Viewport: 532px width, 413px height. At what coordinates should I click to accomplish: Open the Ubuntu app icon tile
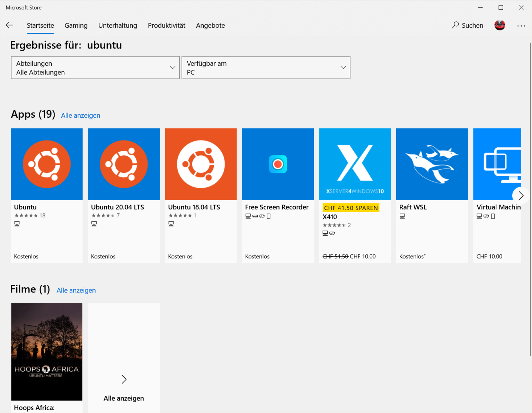[x=47, y=164]
